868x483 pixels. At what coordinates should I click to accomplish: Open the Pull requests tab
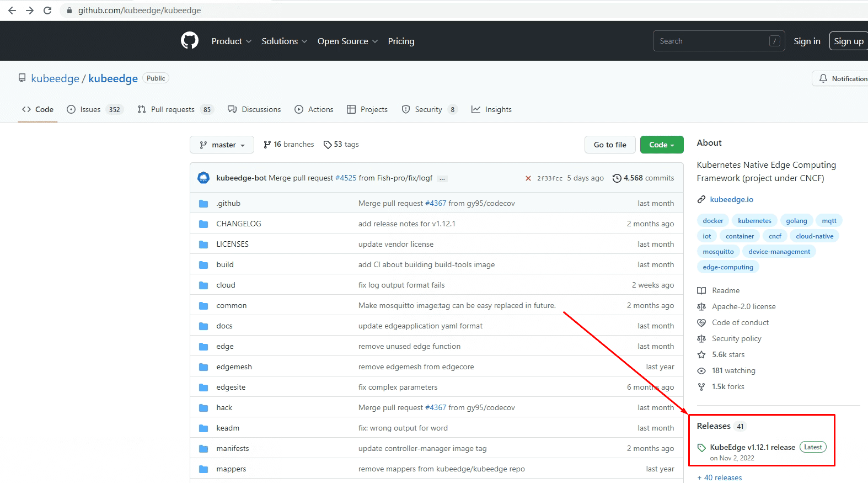point(175,109)
